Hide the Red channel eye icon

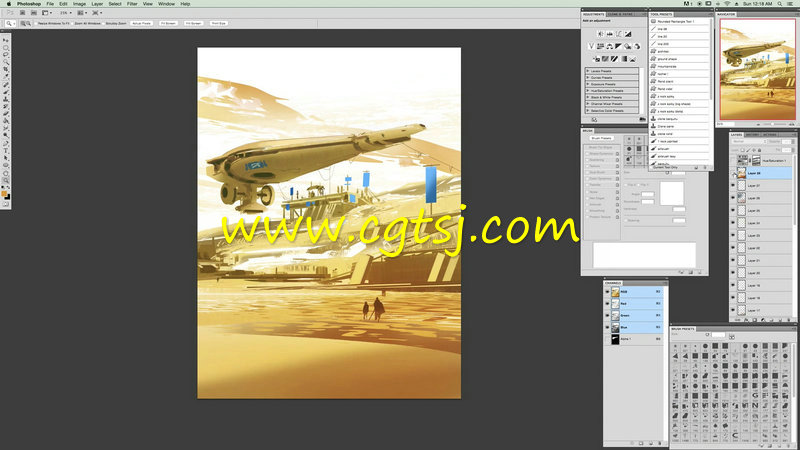tap(607, 304)
